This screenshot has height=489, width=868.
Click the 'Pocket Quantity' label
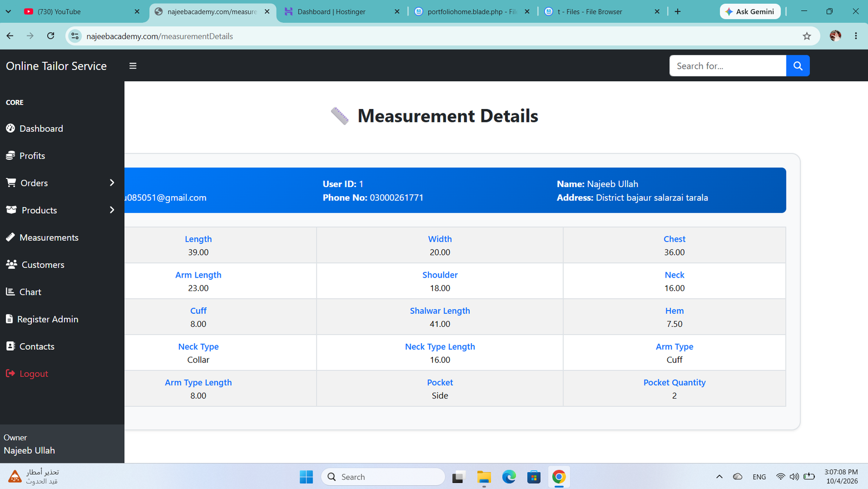(674, 382)
